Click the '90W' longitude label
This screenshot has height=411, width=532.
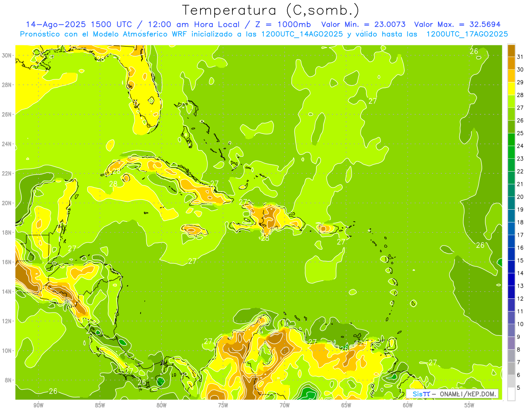38,405
